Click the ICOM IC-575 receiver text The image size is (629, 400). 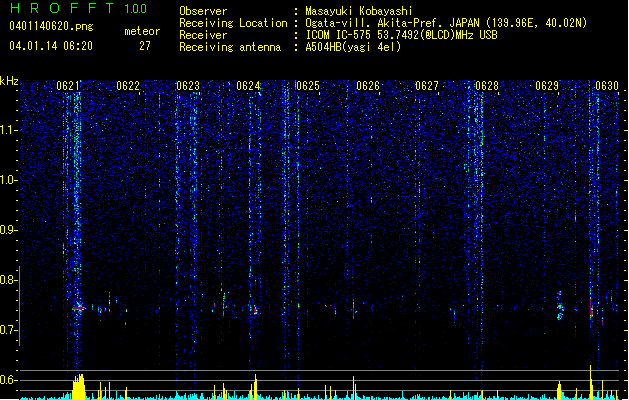(x=401, y=35)
